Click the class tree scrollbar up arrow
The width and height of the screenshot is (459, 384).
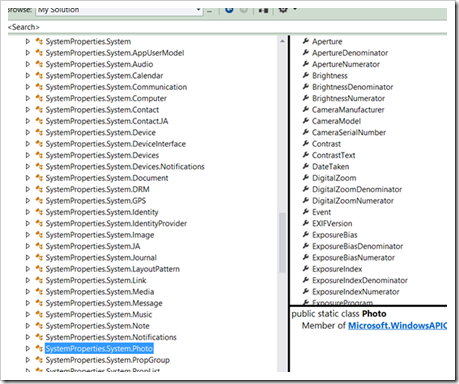[282, 41]
